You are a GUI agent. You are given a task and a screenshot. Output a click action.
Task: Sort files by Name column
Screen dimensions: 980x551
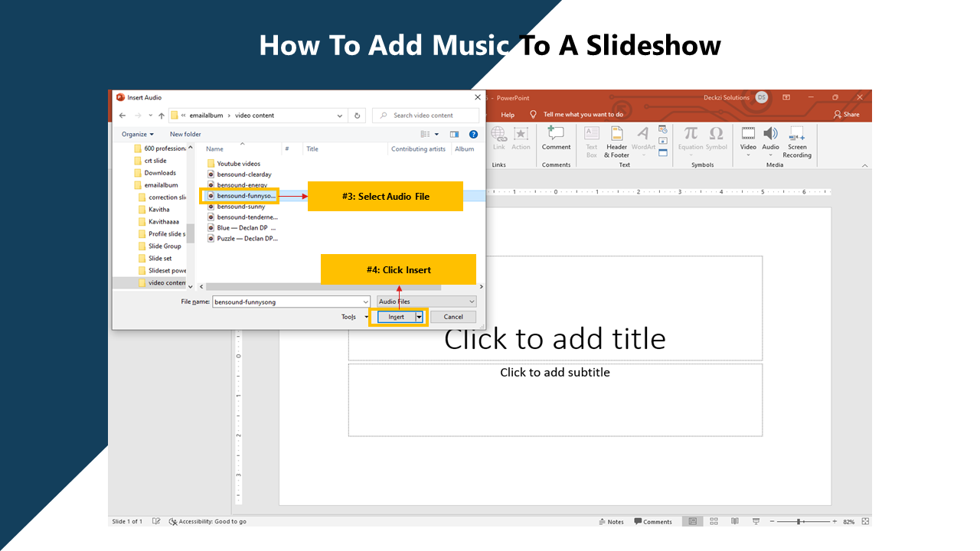214,149
